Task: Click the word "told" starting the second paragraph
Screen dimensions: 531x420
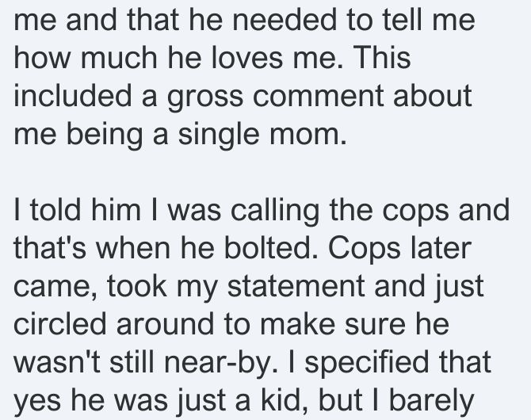Action: click(56, 210)
